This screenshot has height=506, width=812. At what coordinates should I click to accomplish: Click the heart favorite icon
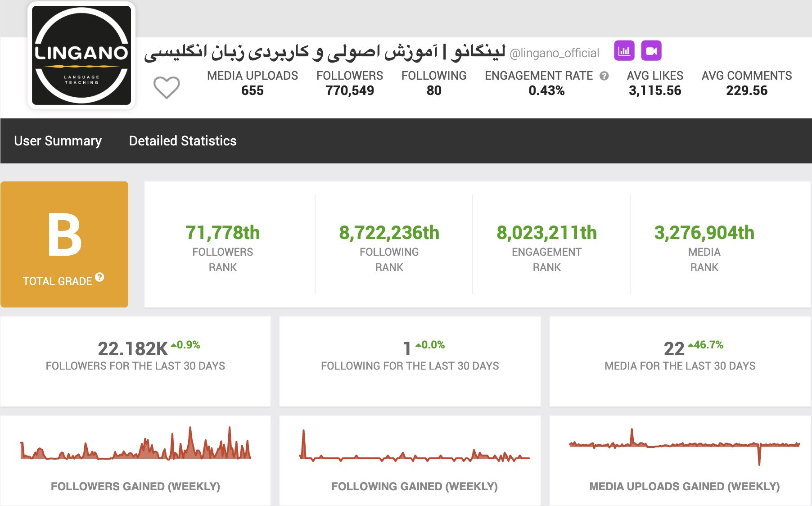click(167, 87)
